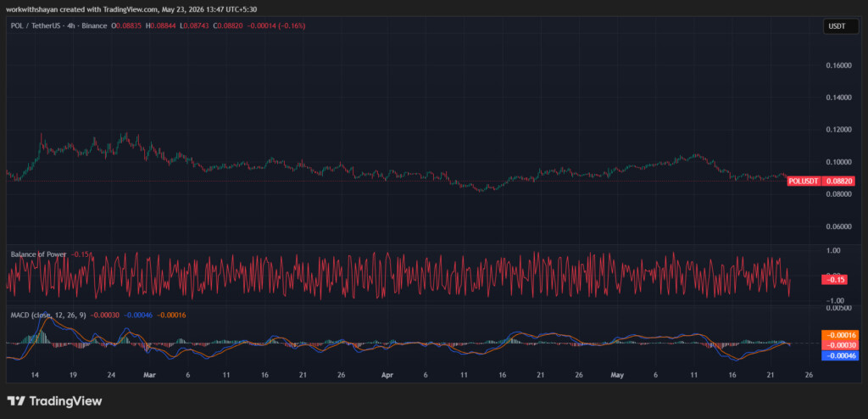This screenshot has height=419, width=868.
Task: Click the 0.16000 price axis label
Action: coord(838,65)
